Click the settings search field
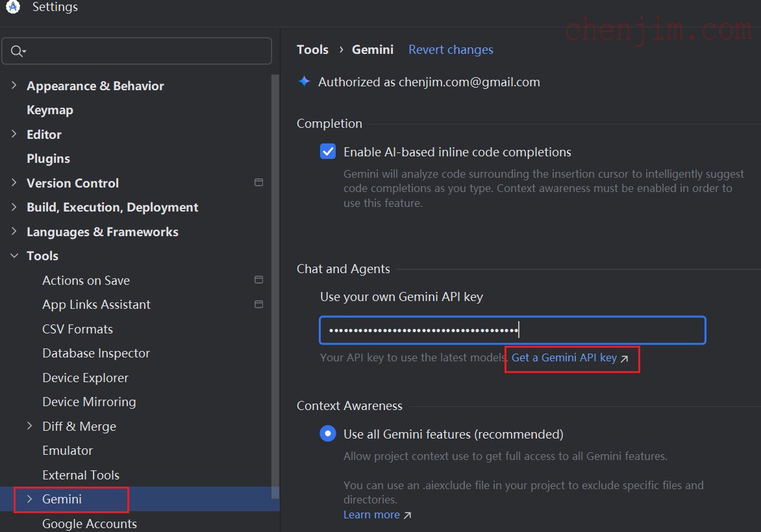761x532 pixels. (137, 51)
